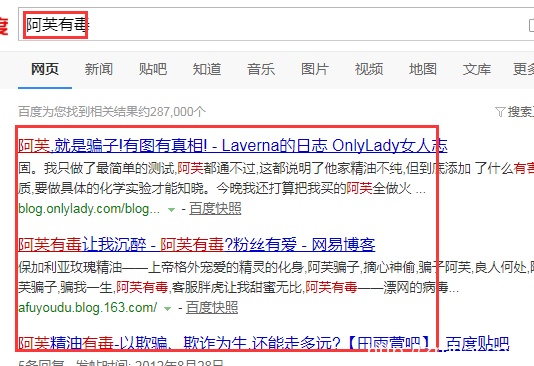The height and width of the screenshot is (366, 534).
Task: Expand dropdown arrow beside blog.onlylady.com URL
Action: point(172,210)
